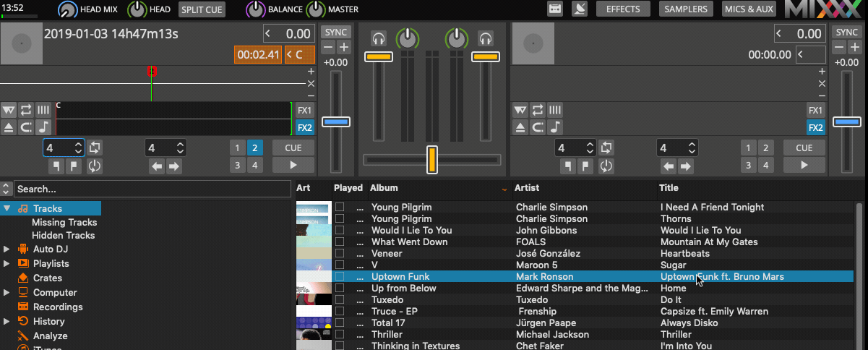Expand the Computer tree node
Screen dimensions: 868x350
point(7,293)
